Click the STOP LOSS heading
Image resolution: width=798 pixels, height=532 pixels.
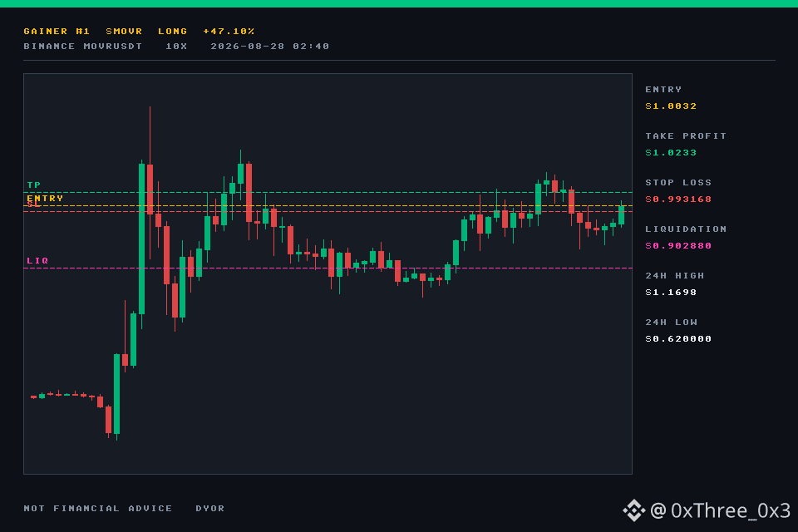pos(678,183)
